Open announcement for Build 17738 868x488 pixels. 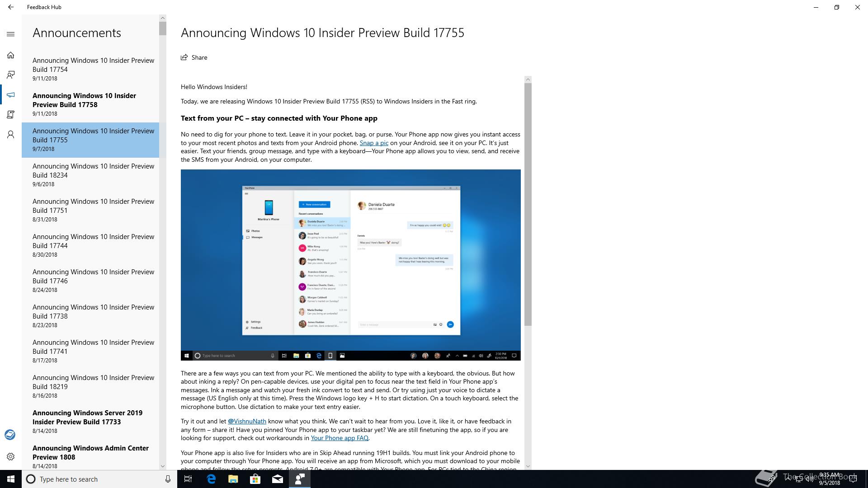(x=90, y=316)
